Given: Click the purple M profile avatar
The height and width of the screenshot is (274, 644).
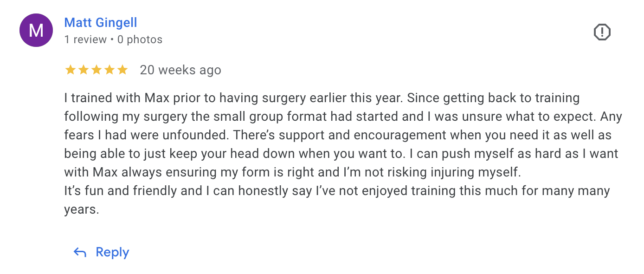Looking at the screenshot, I should [36, 30].
